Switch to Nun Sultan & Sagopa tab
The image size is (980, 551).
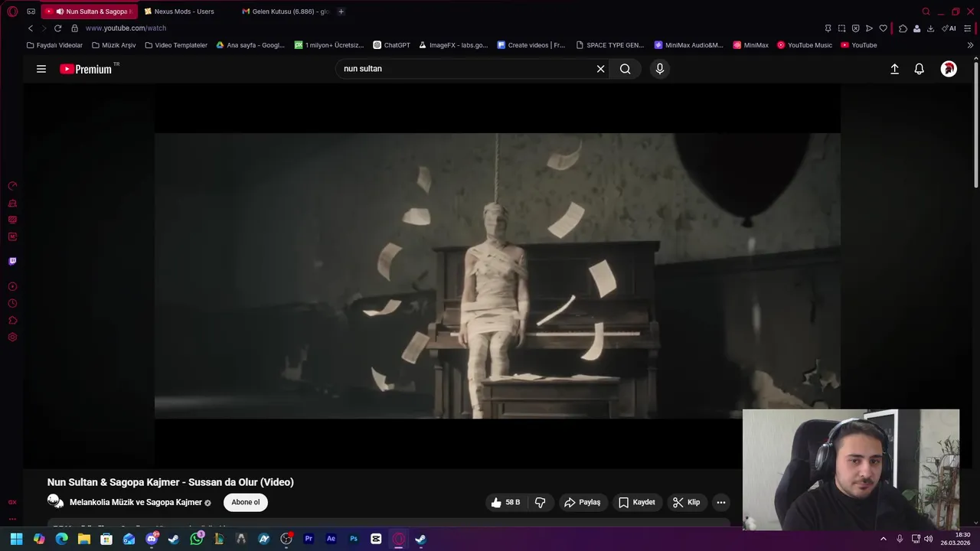click(x=90, y=11)
